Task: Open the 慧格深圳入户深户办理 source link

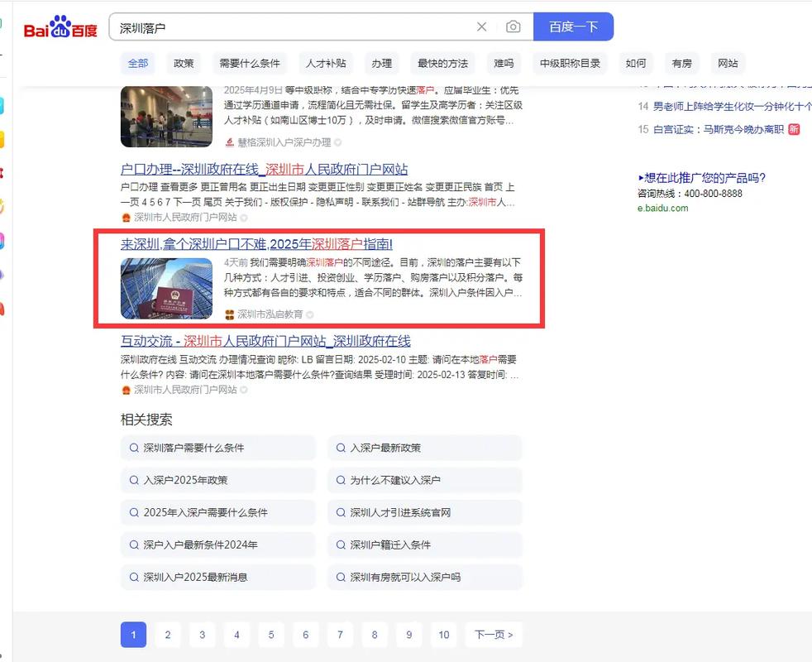Action: (284, 142)
